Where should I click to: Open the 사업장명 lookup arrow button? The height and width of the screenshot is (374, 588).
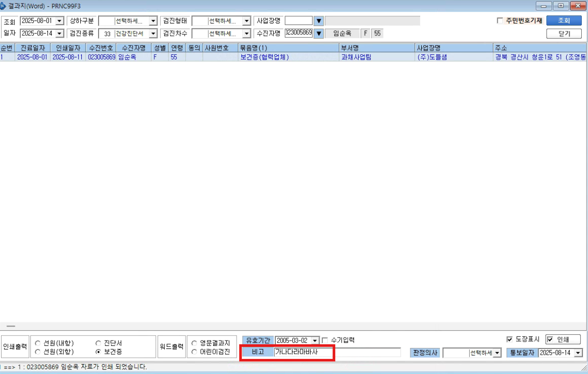(318, 21)
